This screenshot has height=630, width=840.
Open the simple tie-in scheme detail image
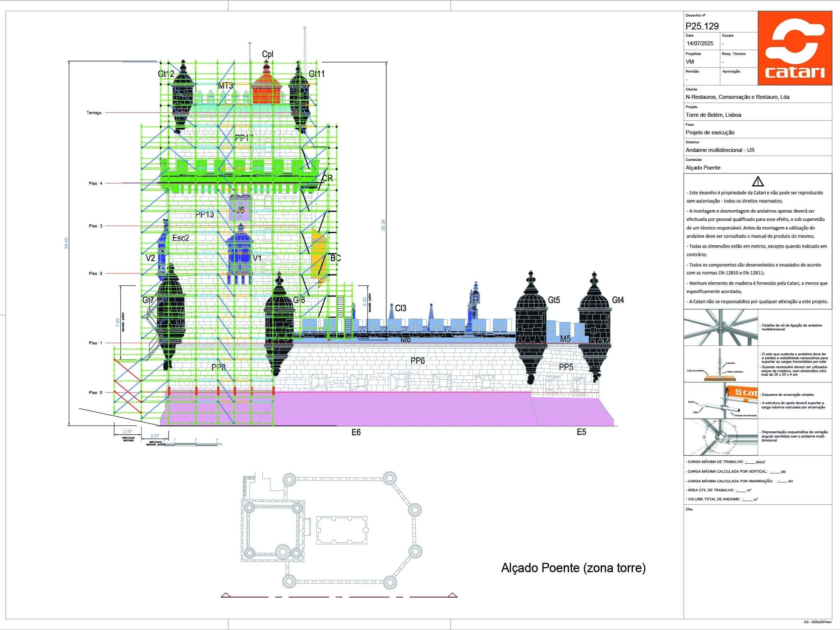pyautogui.click(x=721, y=400)
